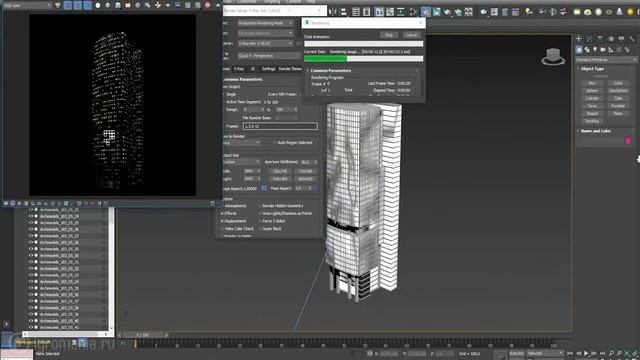Image resolution: width=640 pixels, height=360 pixels.
Task: Click the timeline time slider handle
Action: click(x=143, y=335)
